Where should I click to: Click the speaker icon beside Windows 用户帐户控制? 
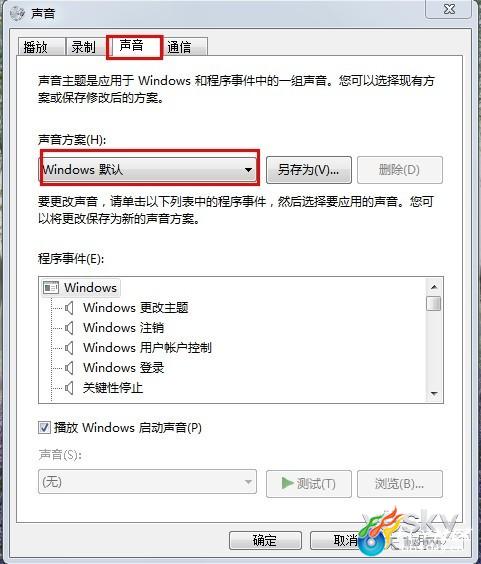coord(69,348)
